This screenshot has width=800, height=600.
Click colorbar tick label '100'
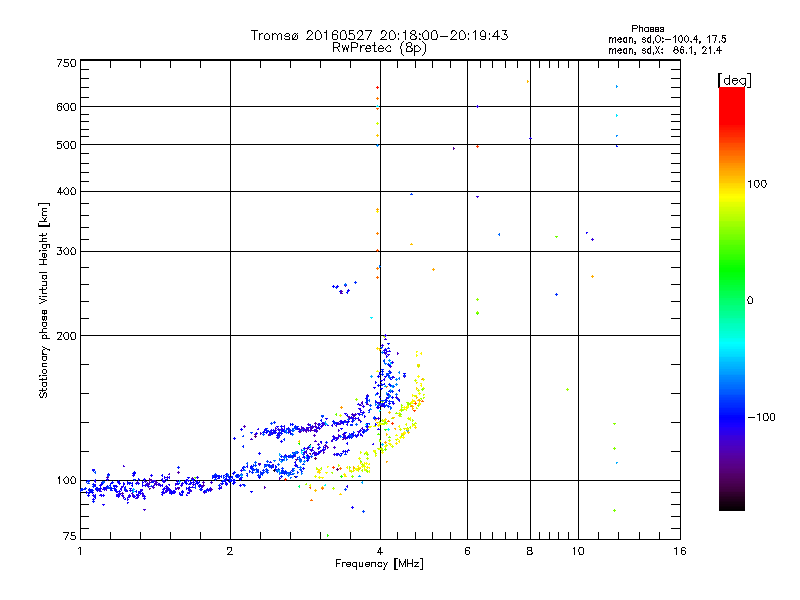click(x=757, y=184)
